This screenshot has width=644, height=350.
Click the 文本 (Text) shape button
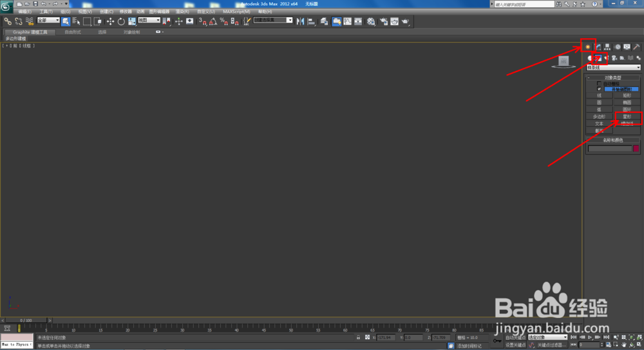click(599, 124)
